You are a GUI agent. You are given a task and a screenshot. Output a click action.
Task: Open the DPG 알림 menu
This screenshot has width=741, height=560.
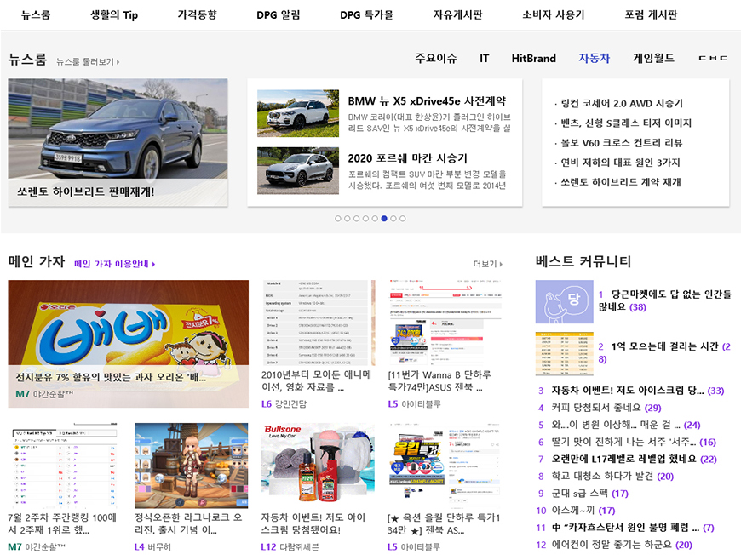pyautogui.click(x=279, y=15)
